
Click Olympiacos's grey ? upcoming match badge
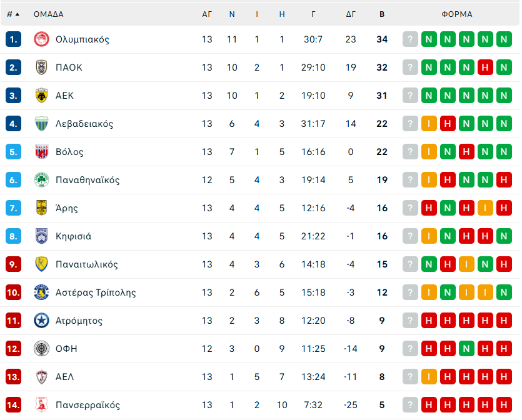410,39
